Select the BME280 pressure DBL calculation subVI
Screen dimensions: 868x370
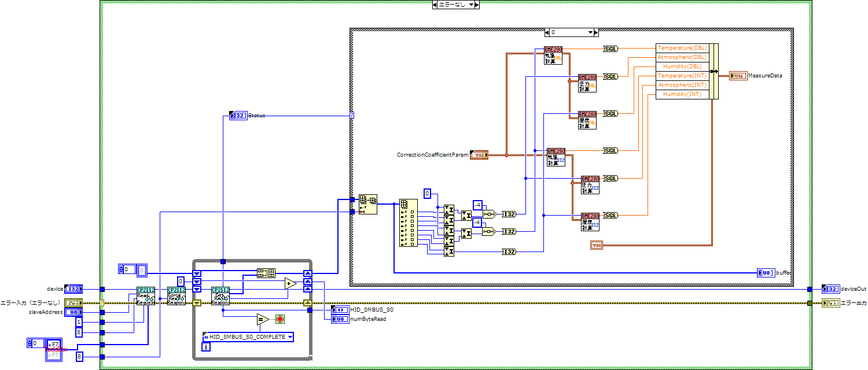pyautogui.click(x=587, y=83)
